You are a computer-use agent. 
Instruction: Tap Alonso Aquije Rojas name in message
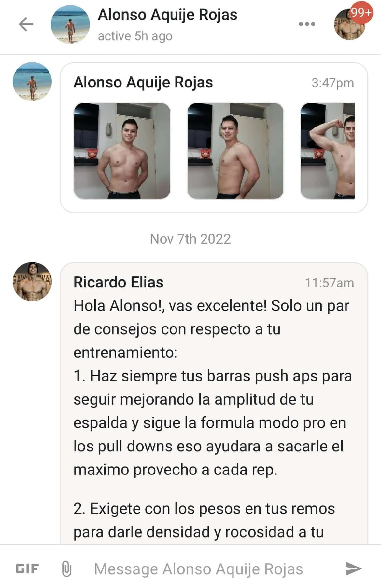(x=143, y=83)
